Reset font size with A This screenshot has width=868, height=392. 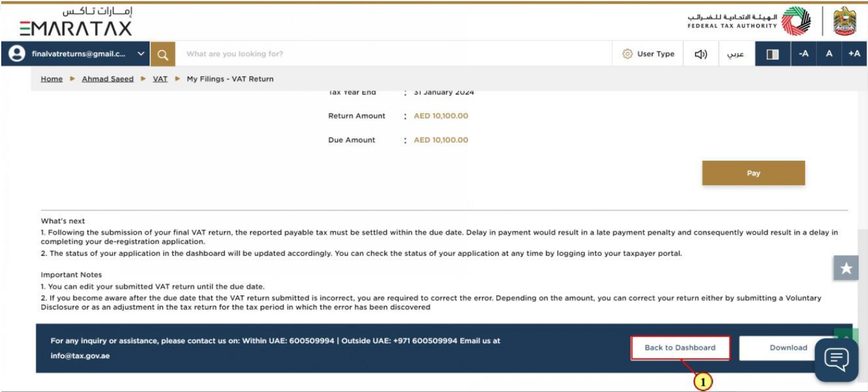pos(829,54)
